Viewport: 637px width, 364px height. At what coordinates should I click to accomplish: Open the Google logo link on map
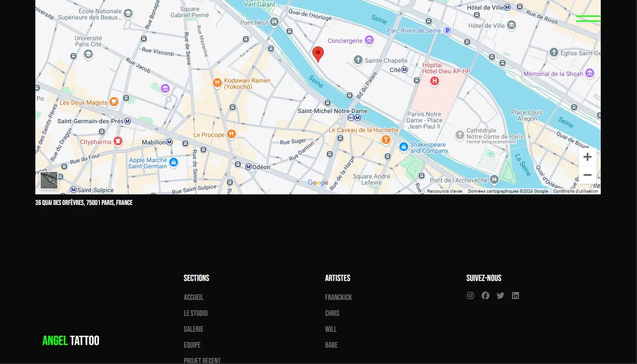pyautogui.click(x=318, y=183)
